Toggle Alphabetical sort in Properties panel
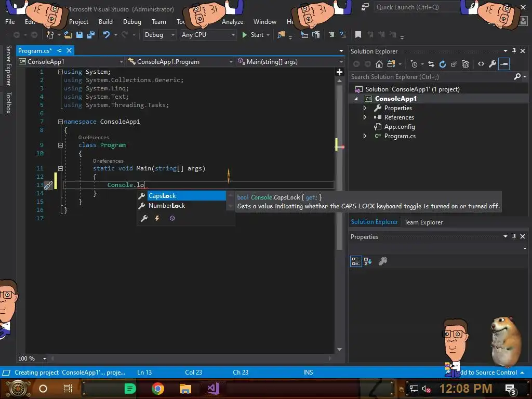The height and width of the screenshot is (399, 532). (x=368, y=261)
